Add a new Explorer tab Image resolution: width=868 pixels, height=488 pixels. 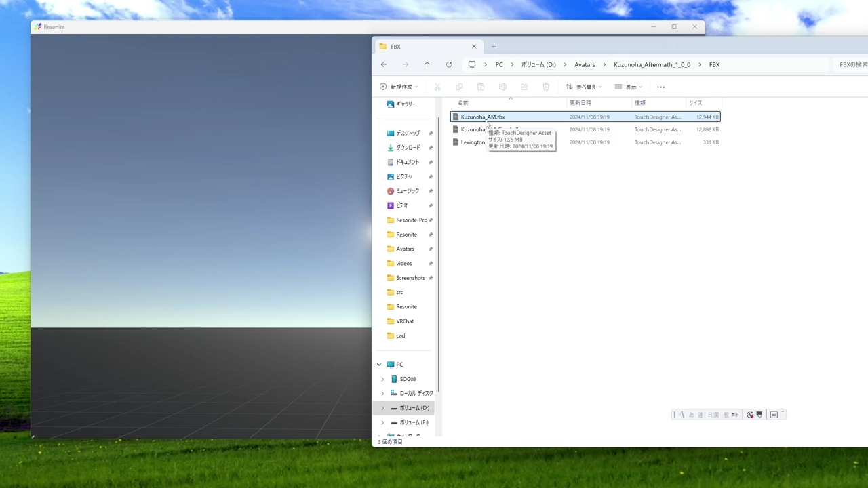(494, 47)
